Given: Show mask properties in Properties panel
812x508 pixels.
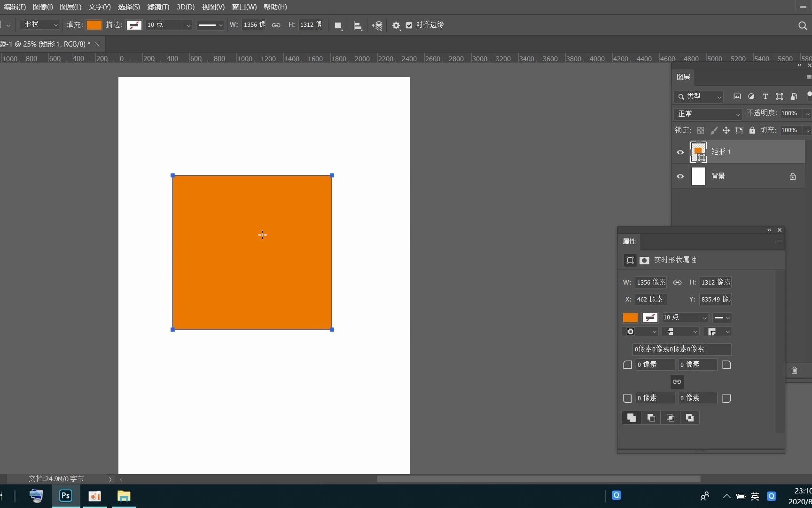Looking at the screenshot, I should point(644,260).
